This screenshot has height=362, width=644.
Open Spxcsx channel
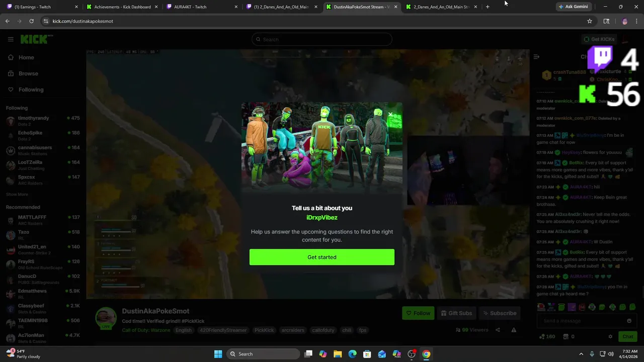43,179
